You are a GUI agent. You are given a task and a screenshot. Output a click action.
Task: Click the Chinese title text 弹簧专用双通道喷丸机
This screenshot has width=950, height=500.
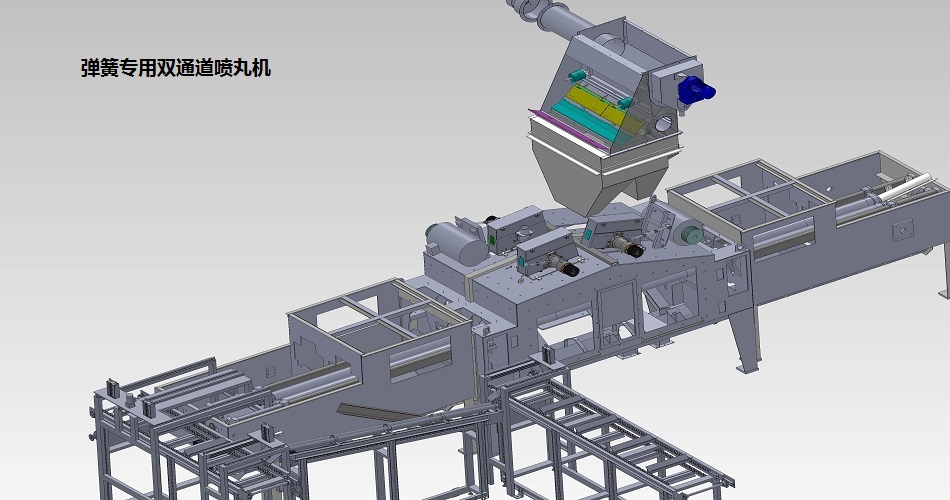176,69
